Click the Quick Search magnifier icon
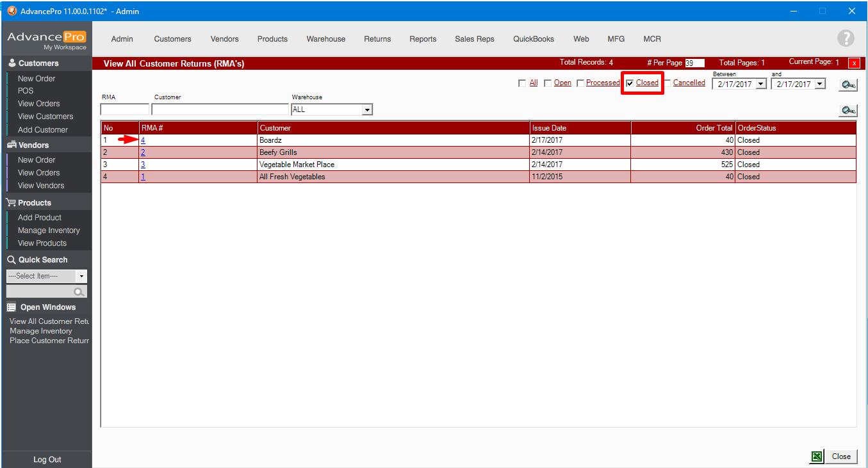Screen dimensions: 868x468 79,292
